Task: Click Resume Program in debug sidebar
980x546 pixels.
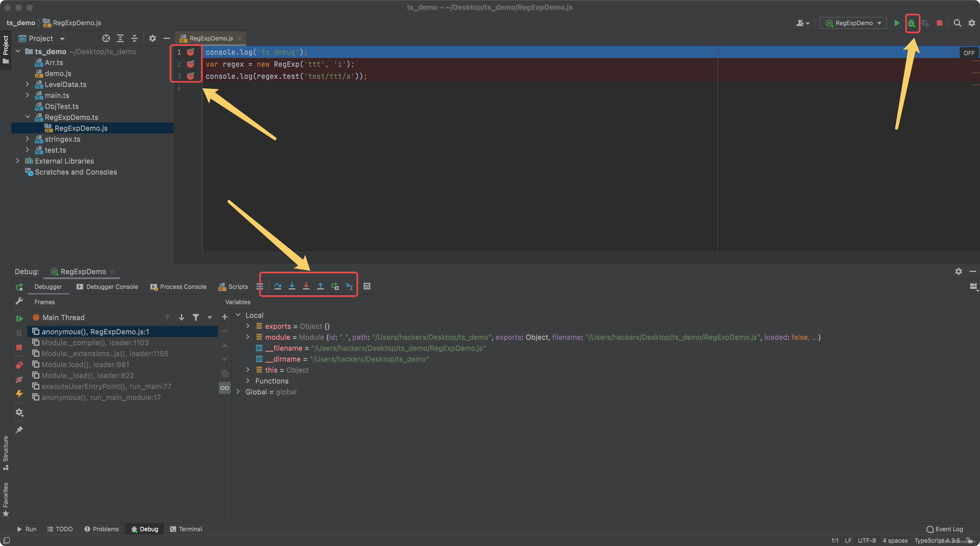Action: tap(19, 318)
